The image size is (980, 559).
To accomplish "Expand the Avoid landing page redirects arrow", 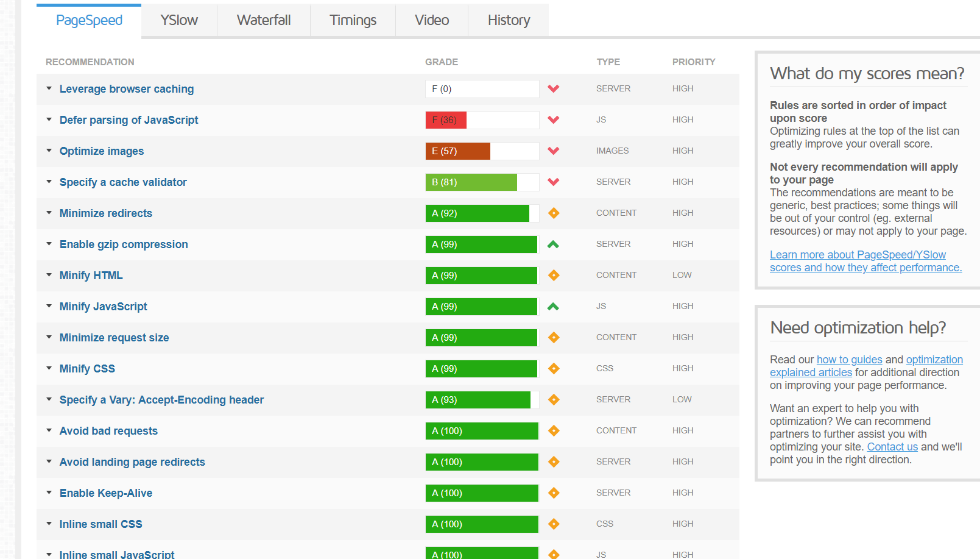I will 49,461.
